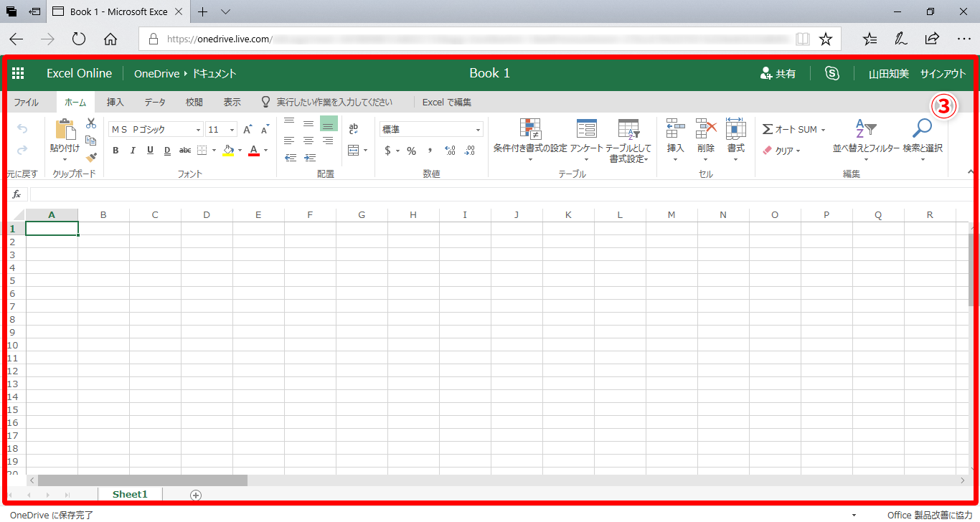Click the 実行したい作業を入力してください search box
Viewport: 980px width, 522px height.
pos(334,103)
